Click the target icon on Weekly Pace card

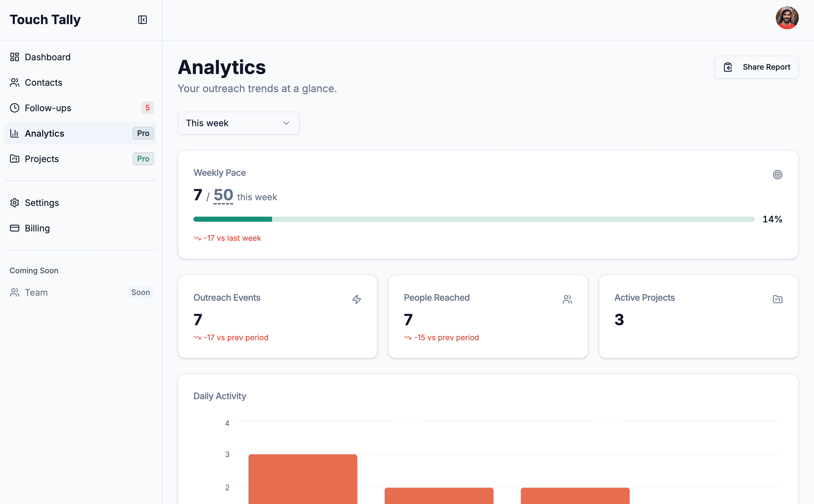coord(778,174)
